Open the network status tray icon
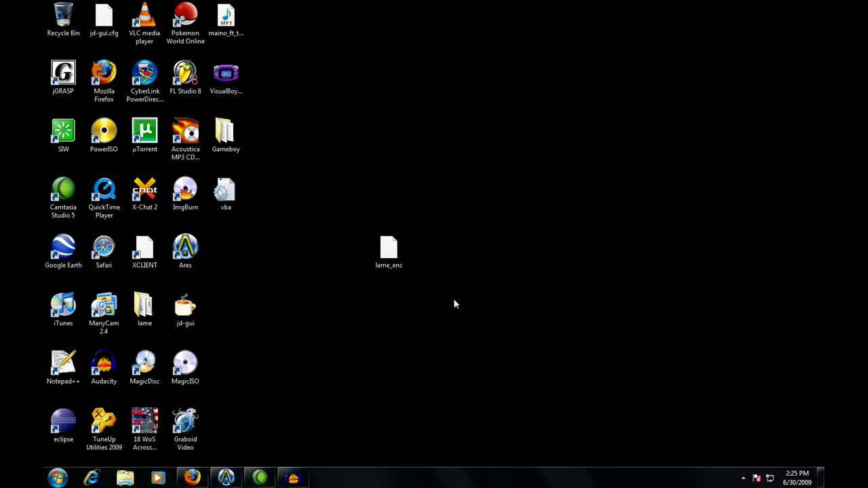Image resolution: width=868 pixels, height=488 pixels. (770, 478)
